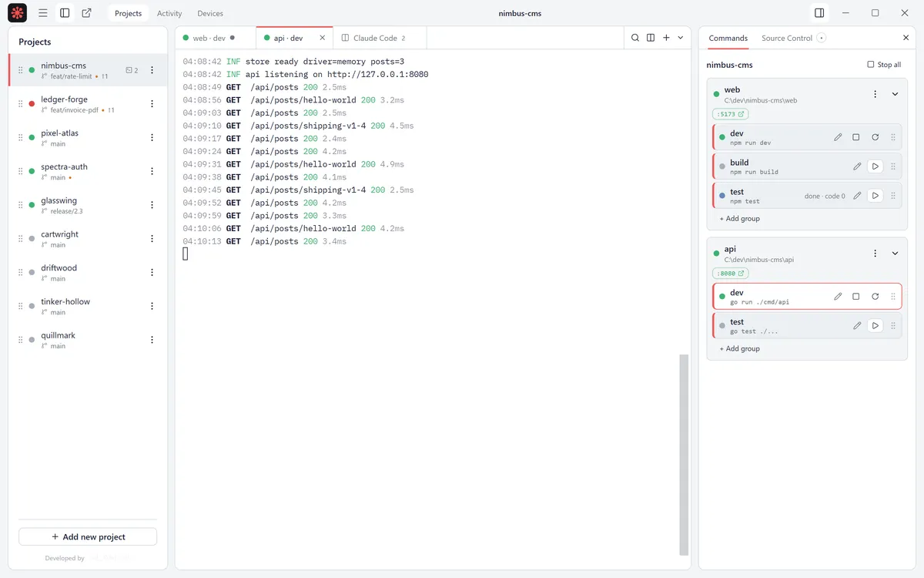Viewport: 924px width, 578px height.
Task: Grab drag handle of web dev command
Action: click(893, 137)
